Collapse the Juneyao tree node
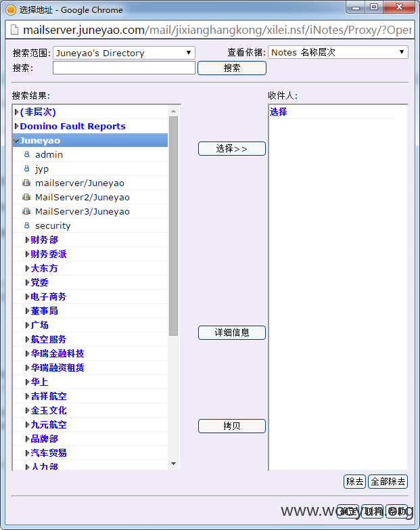 point(16,141)
